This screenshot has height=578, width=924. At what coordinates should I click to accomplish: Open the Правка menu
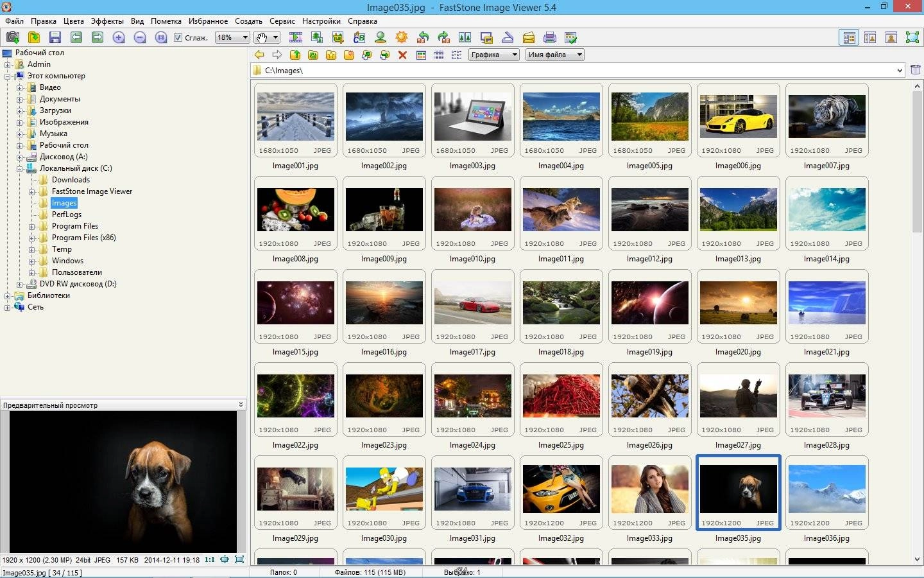click(x=43, y=21)
